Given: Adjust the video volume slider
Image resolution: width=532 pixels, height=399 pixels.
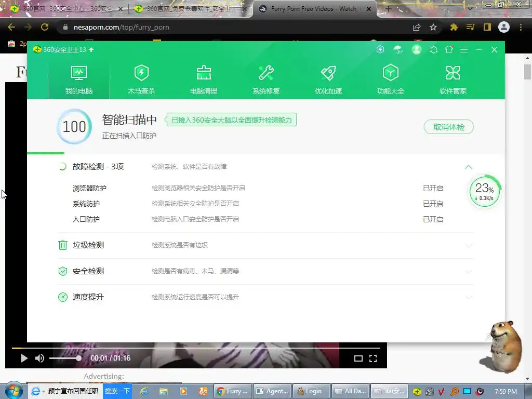Looking at the screenshot, I should pos(65,358).
